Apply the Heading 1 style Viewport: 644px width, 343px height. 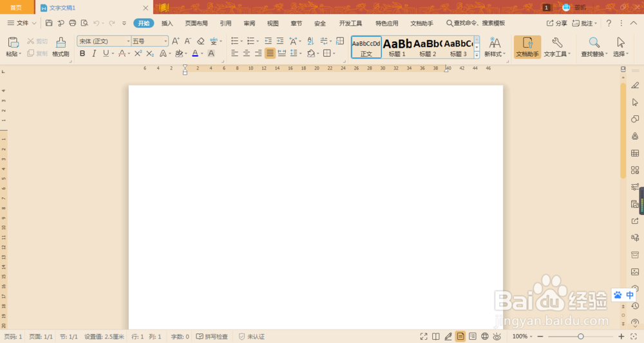[397, 47]
